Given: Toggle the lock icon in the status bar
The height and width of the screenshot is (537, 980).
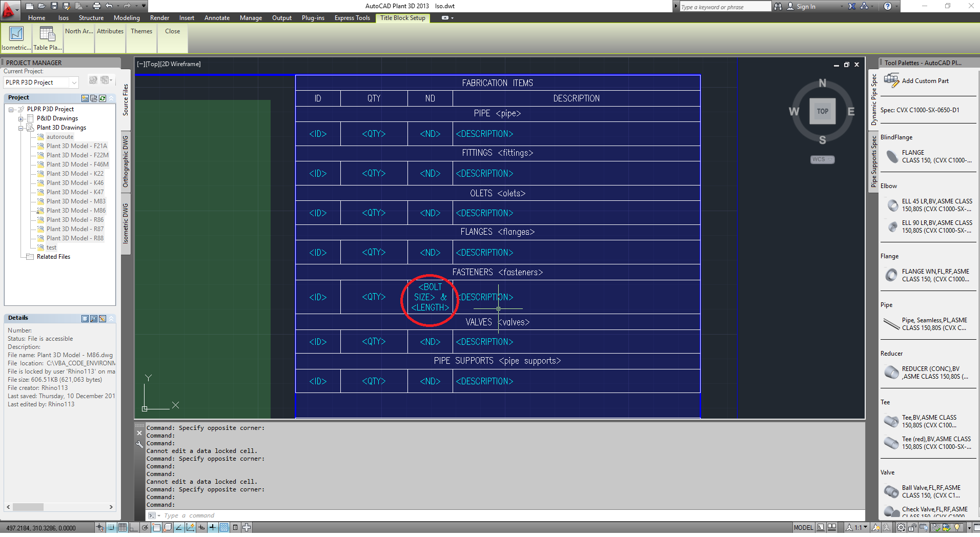Looking at the screenshot, I should click(912, 528).
